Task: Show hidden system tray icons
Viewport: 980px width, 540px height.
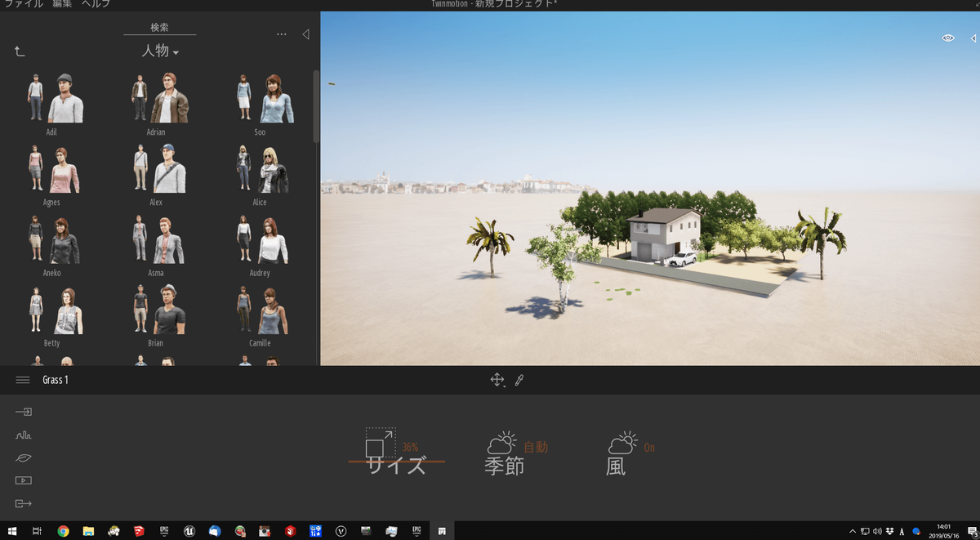Action: (853, 531)
